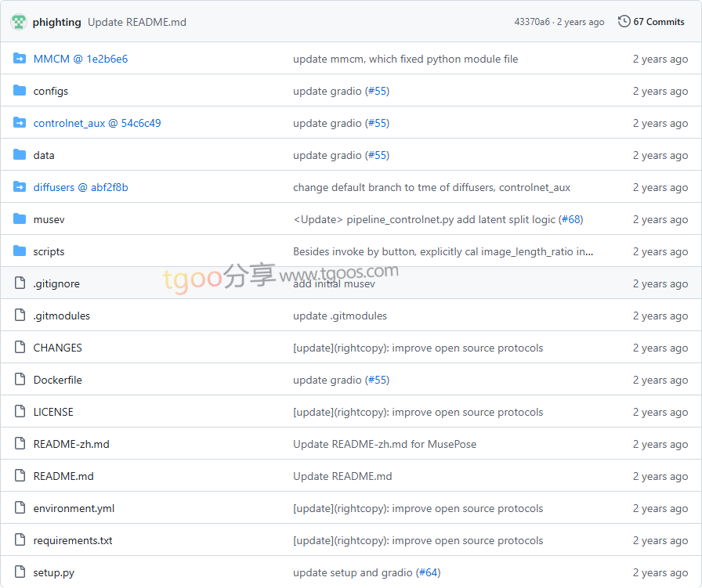Click the MMCM submodule folder icon
Screen dimensions: 702x588
click(20, 59)
